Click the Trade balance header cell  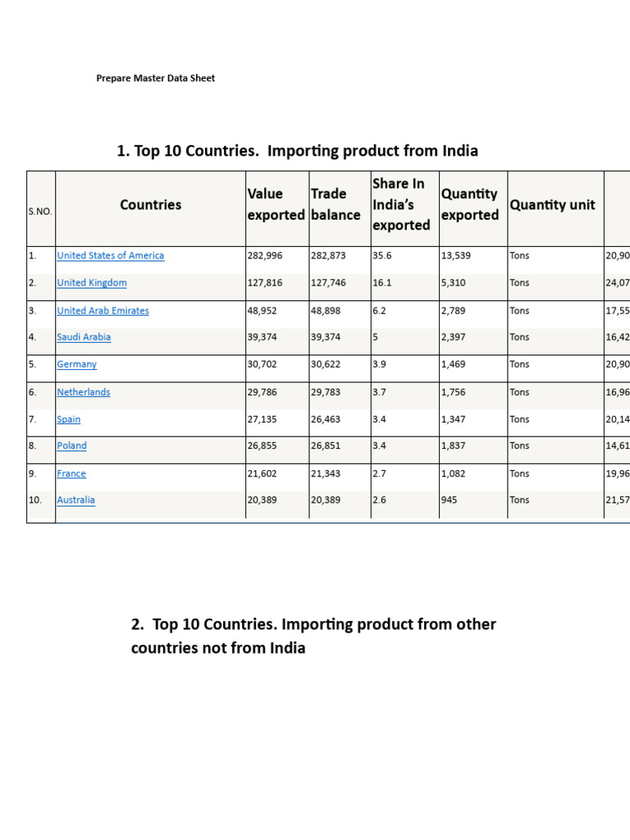click(x=336, y=204)
